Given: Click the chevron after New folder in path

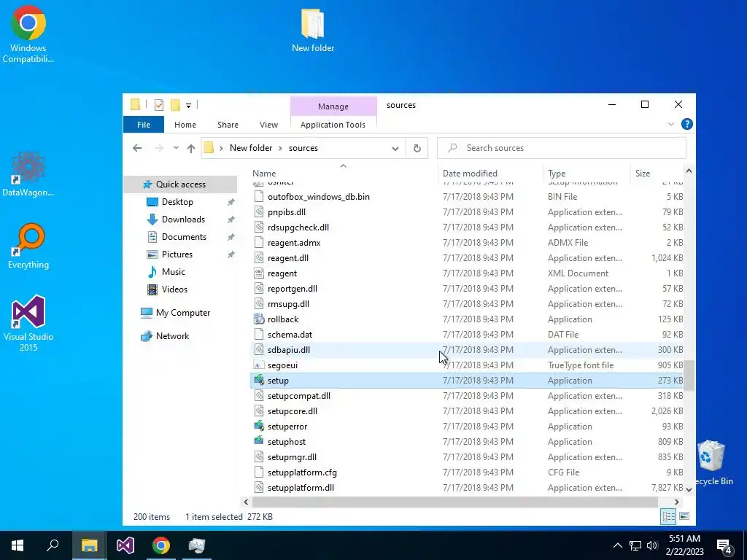Looking at the screenshot, I should pyautogui.click(x=281, y=148).
